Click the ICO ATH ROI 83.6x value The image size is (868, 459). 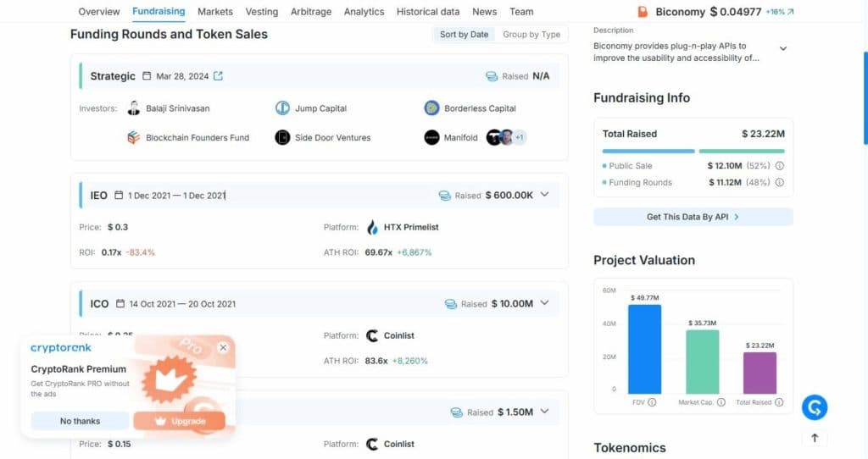376,361
